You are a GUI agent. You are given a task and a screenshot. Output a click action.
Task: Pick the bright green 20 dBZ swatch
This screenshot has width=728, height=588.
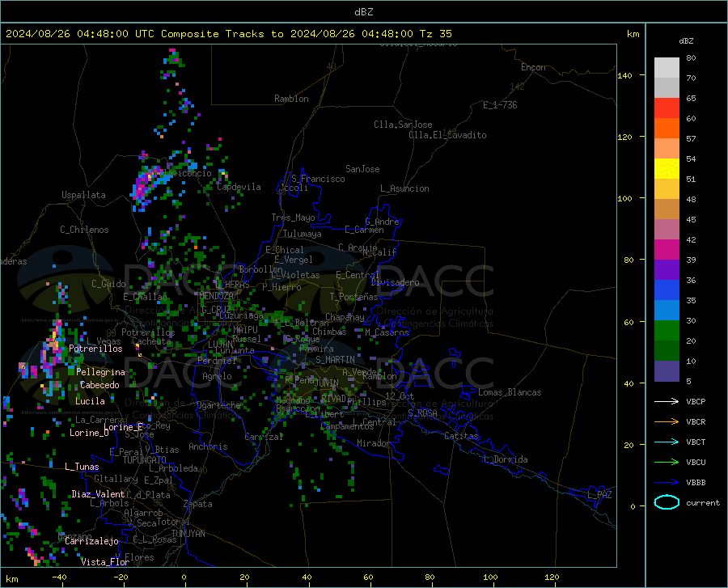[x=667, y=331]
